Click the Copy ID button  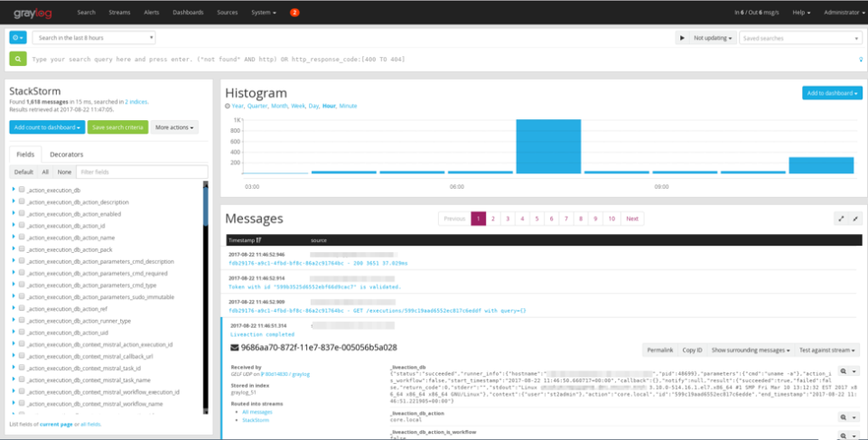click(x=692, y=350)
